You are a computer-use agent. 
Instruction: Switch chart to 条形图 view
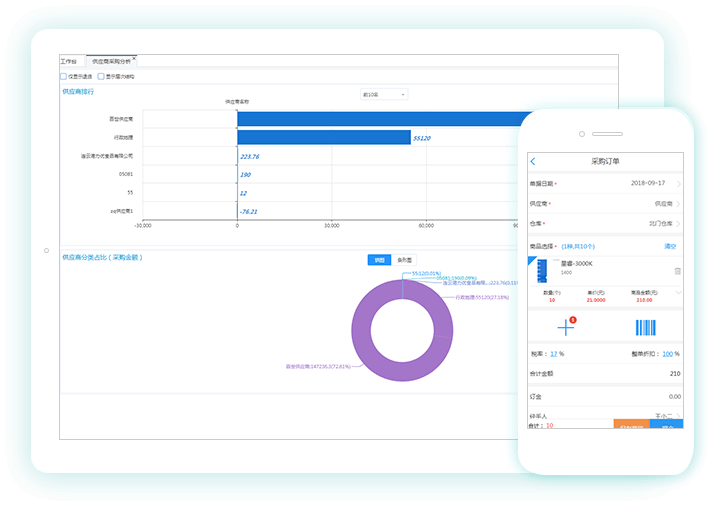coord(405,260)
